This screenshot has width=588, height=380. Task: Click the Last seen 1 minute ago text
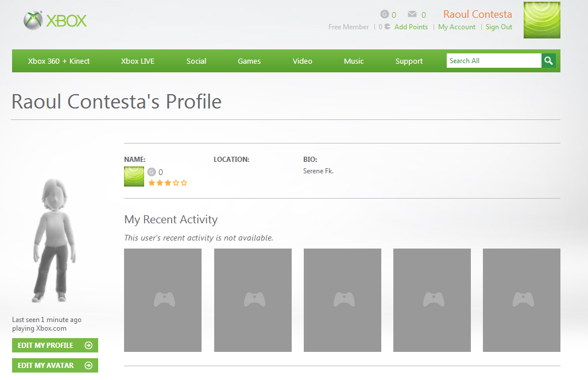(47, 320)
